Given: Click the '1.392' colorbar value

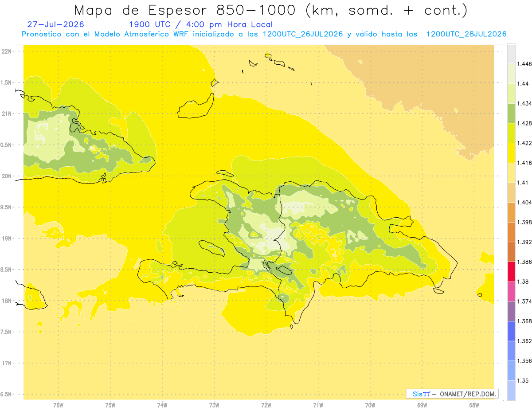Looking at the screenshot, I should [524, 242].
